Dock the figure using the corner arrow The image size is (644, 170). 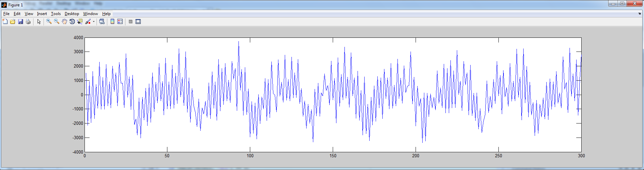[x=639, y=14]
